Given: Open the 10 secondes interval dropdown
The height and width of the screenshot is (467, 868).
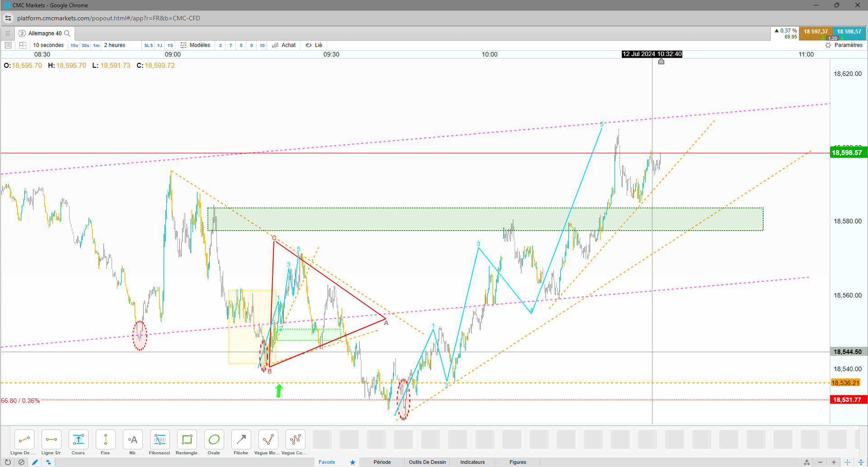Looking at the screenshot, I should [48, 45].
